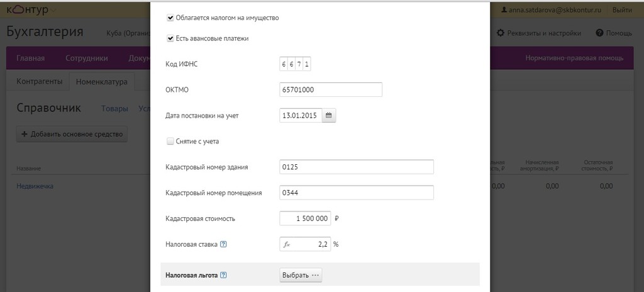
Task: Open Реквизиты и настройки gear settings
Action: 539,33
